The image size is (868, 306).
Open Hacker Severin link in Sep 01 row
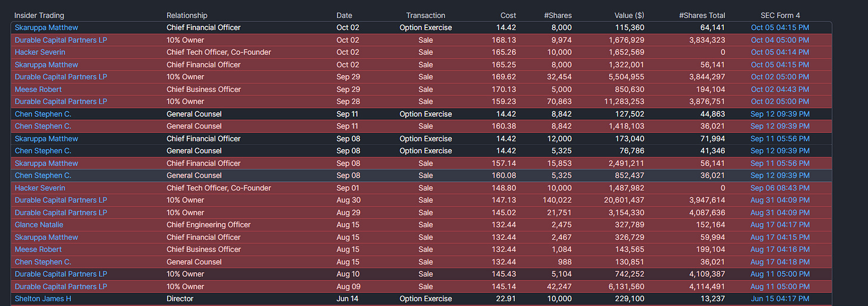40,188
